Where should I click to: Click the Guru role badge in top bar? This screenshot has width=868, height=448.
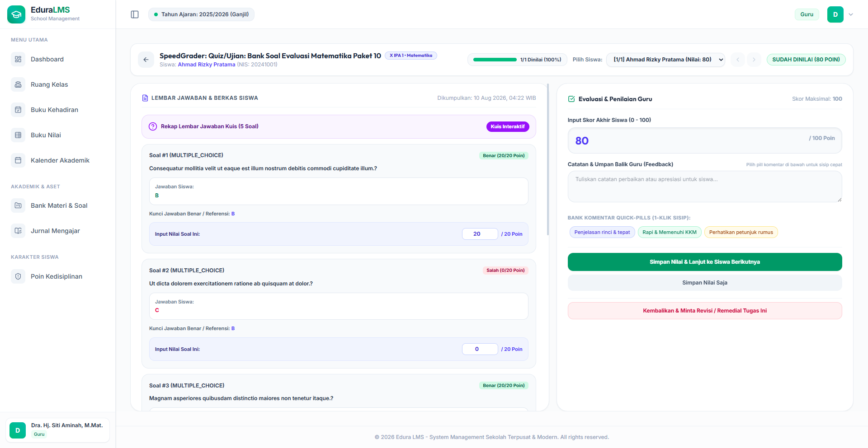pyautogui.click(x=807, y=14)
